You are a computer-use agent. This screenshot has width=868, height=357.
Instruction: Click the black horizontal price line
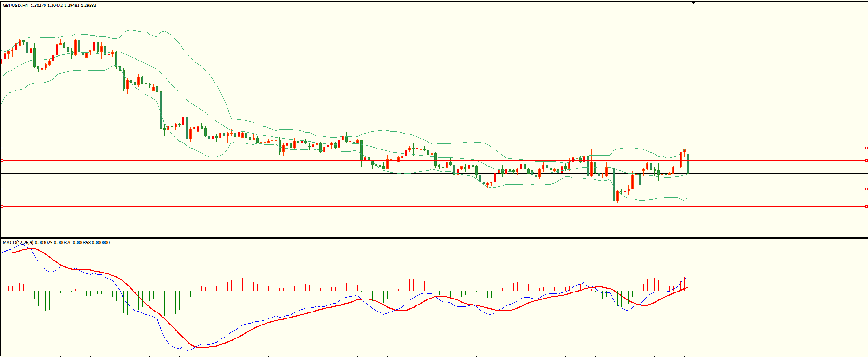click(434, 173)
